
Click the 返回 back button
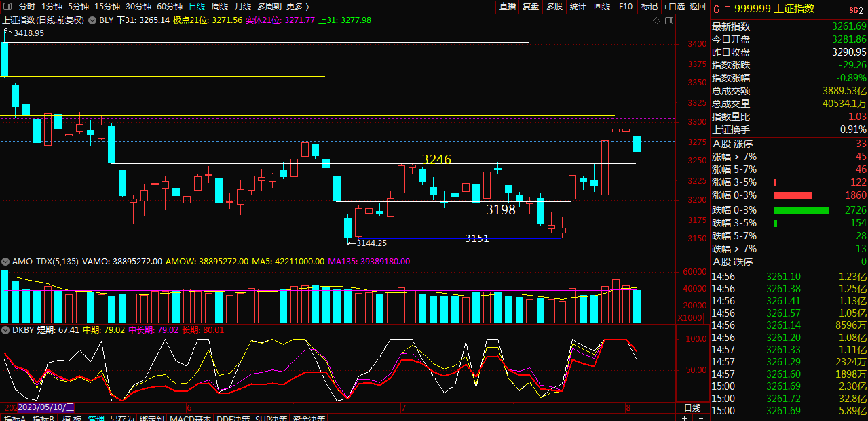pyautogui.click(x=698, y=6)
